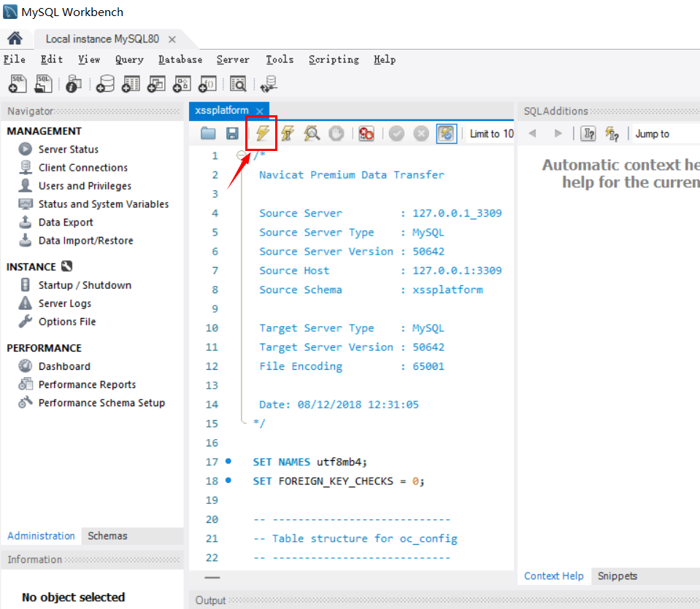Screen dimensions: 700x609
Task: Create a new schema icon
Action: click(105, 83)
